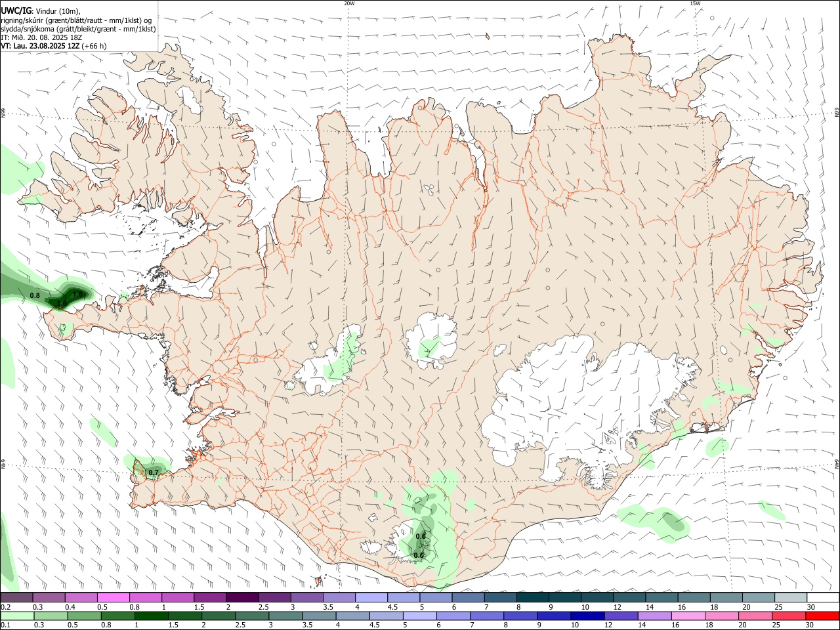The width and height of the screenshot is (840, 630).
Task: Click the darkest green 1 swatch in lower legend
Action: pos(151,616)
